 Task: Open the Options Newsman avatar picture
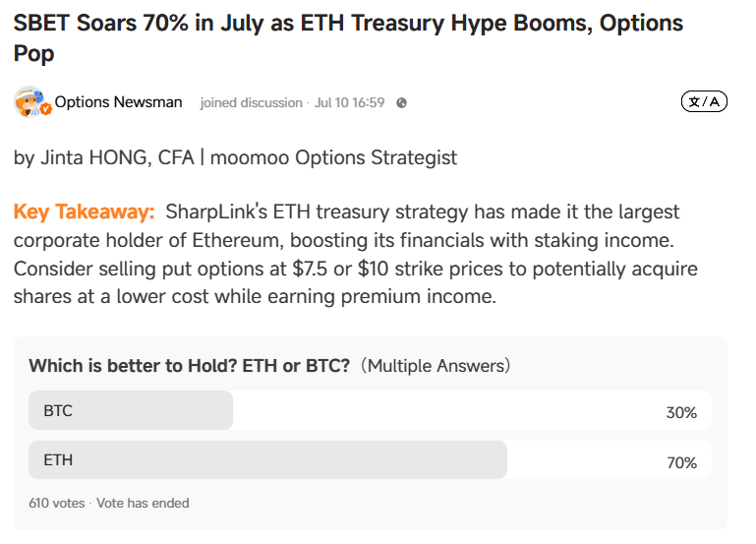[29, 101]
